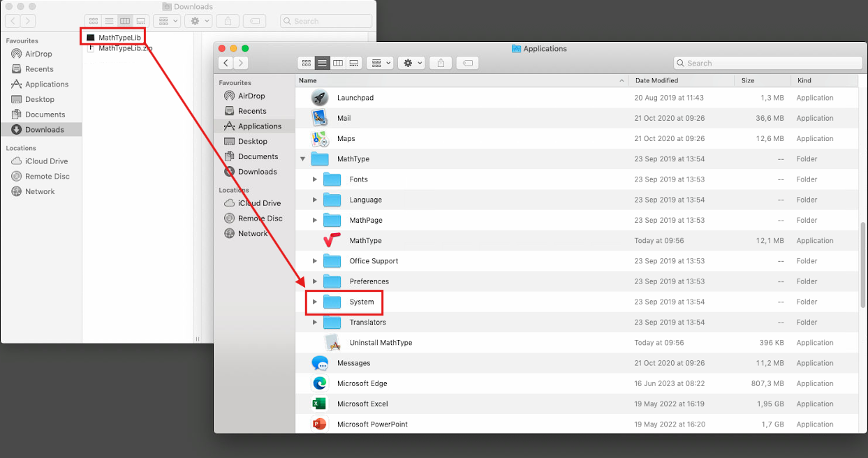Switch Downloads window to icon view
Viewport: 868px width, 458px height.
coord(93,21)
